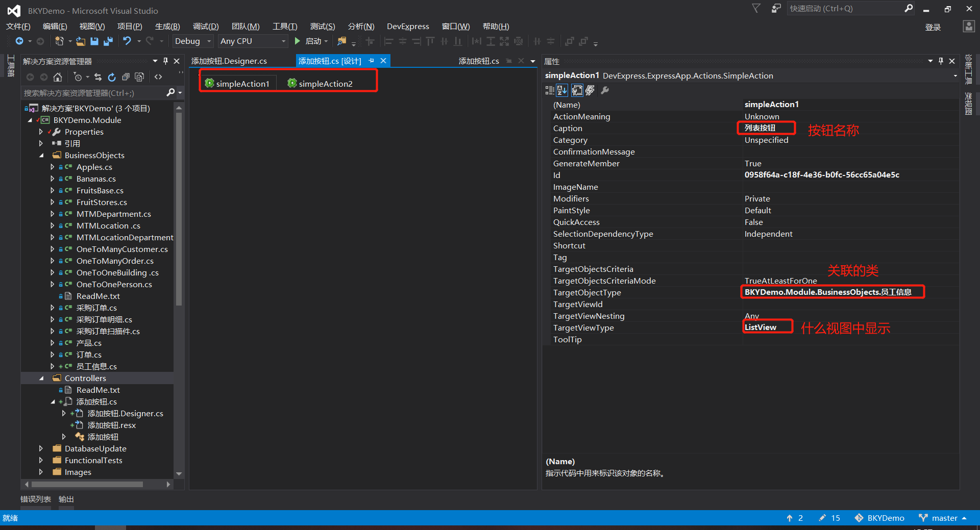The height and width of the screenshot is (530, 980).
Task: Start debugging with the green play icon
Action: click(x=298, y=41)
